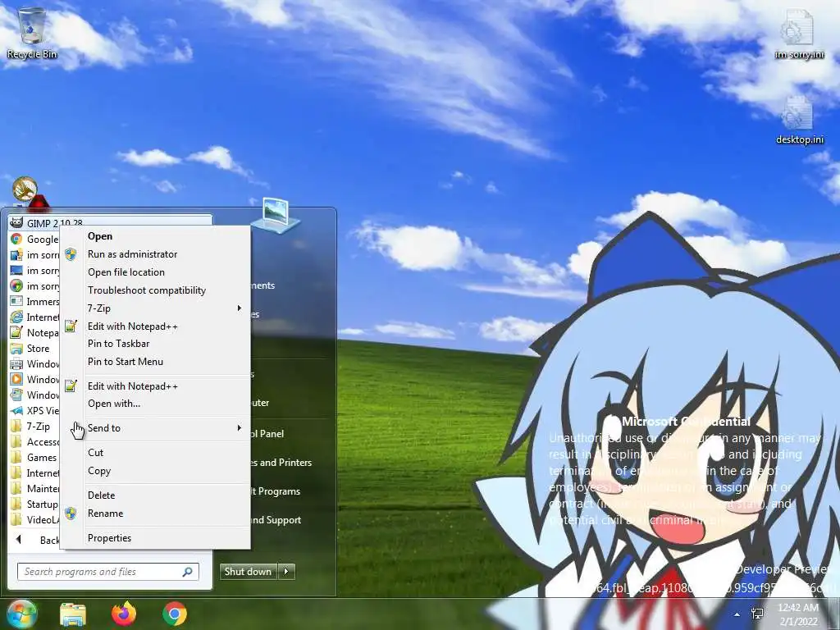
Task: Open Help and Support link
Action: tap(276, 519)
